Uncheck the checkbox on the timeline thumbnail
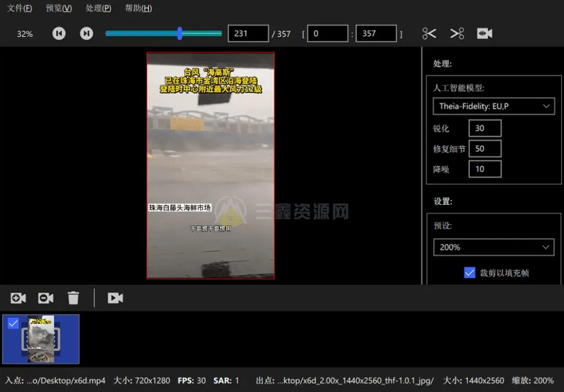 pos(13,324)
